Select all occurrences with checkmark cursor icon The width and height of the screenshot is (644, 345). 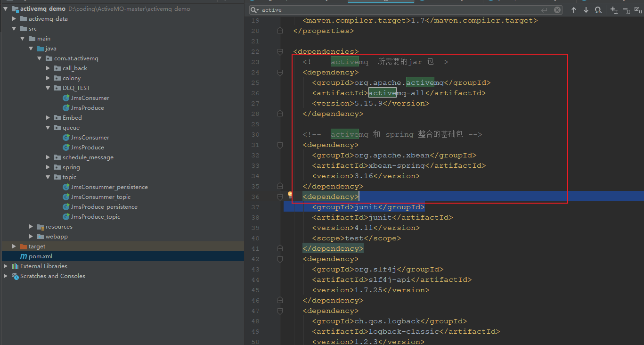click(x=638, y=10)
